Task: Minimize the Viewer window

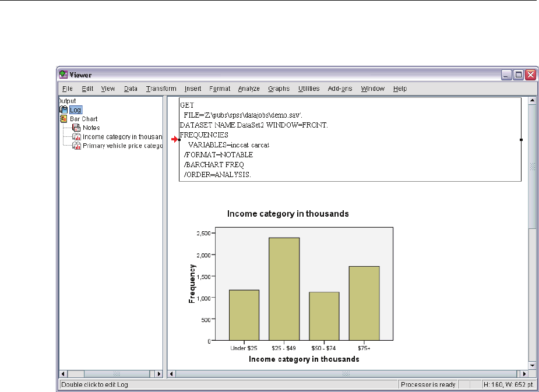Action: (x=506, y=75)
